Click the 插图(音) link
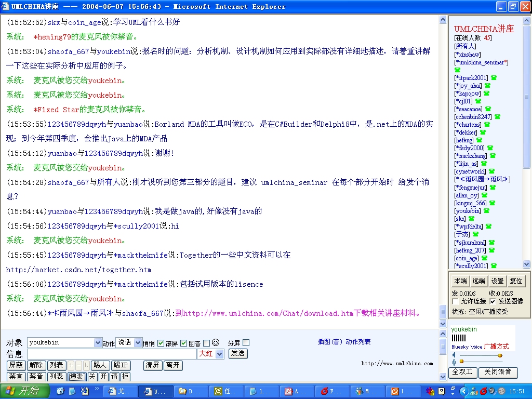The image size is (532, 399). (330, 342)
